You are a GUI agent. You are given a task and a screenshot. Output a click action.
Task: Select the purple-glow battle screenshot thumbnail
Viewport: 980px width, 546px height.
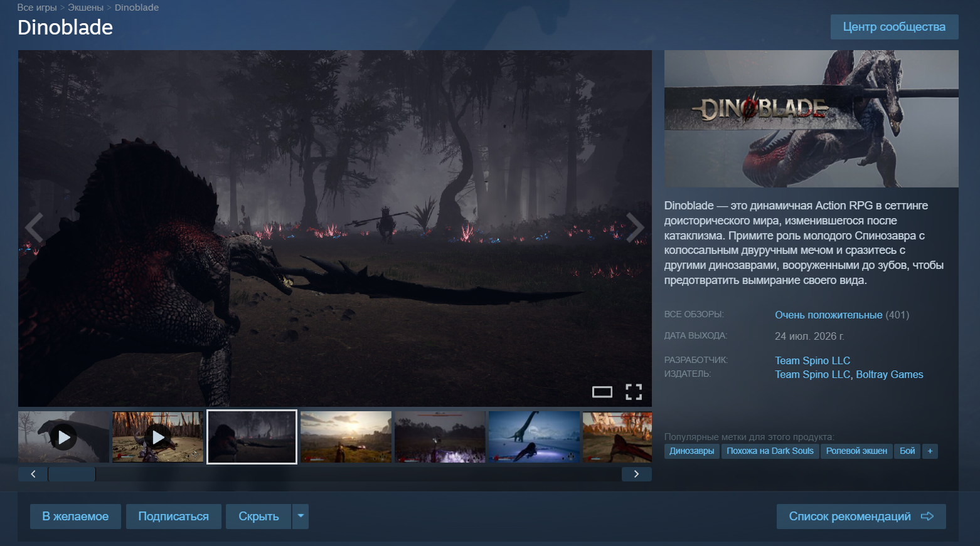pyautogui.click(x=440, y=437)
